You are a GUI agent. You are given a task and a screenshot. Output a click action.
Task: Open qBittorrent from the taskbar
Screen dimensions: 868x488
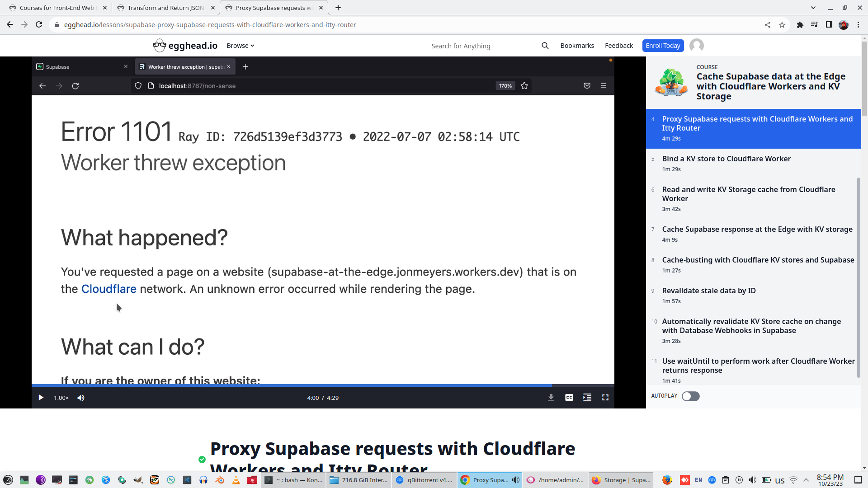(424, 480)
